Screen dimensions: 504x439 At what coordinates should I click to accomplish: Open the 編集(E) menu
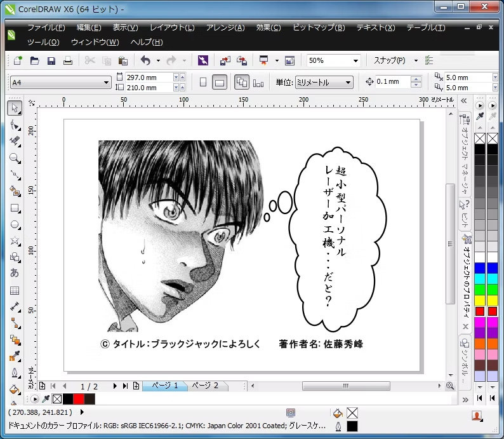point(89,28)
